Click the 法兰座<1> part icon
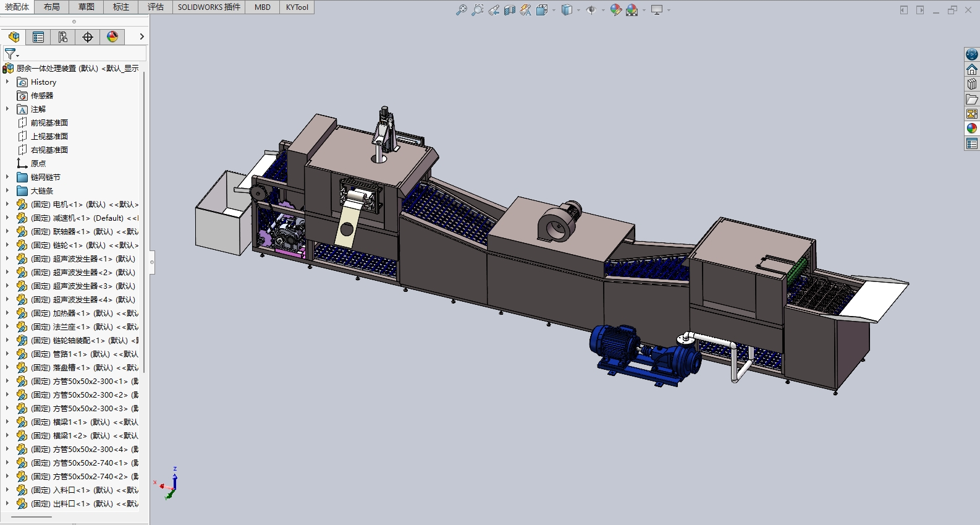The height and width of the screenshot is (525, 980). (22, 327)
